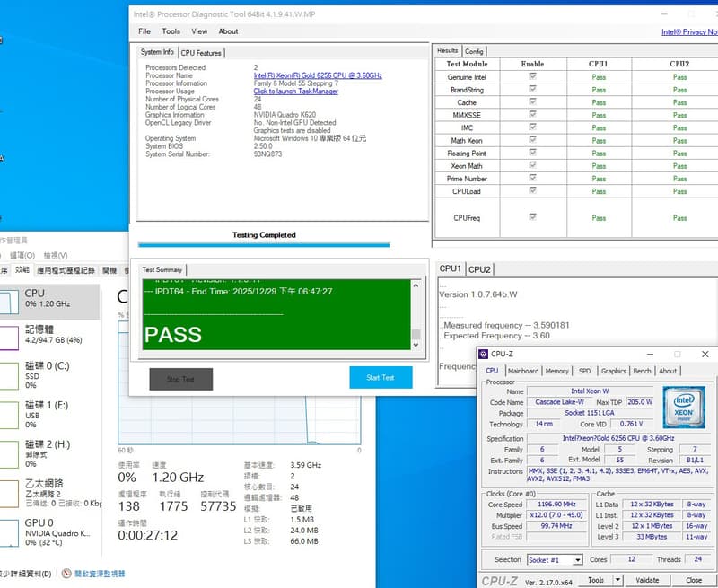Click Validate button in CPU-Z
The height and width of the screenshot is (588, 718).
647,580
